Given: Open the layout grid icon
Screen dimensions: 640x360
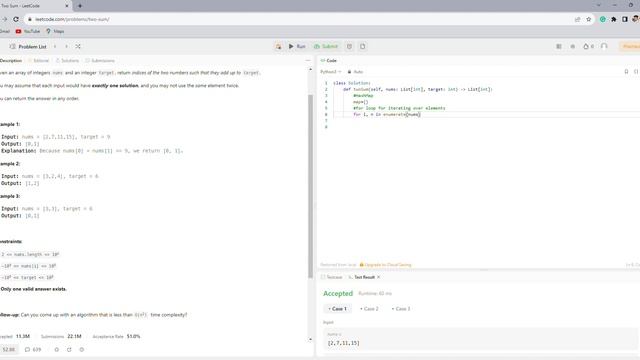Looking at the screenshot, I should 559,47.
